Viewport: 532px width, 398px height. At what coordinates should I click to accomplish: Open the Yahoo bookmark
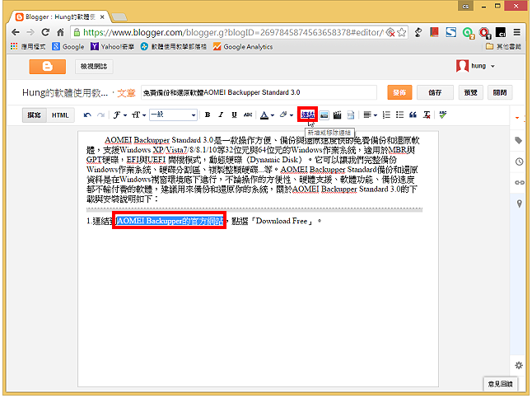click(112, 46)
